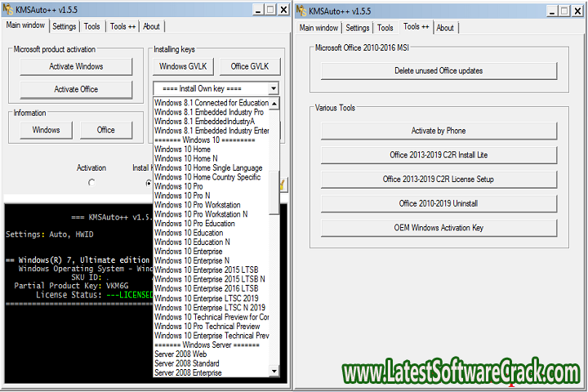Open the Tools tab in the left window
Screen dimensions: 588x392
coord(92,26)
